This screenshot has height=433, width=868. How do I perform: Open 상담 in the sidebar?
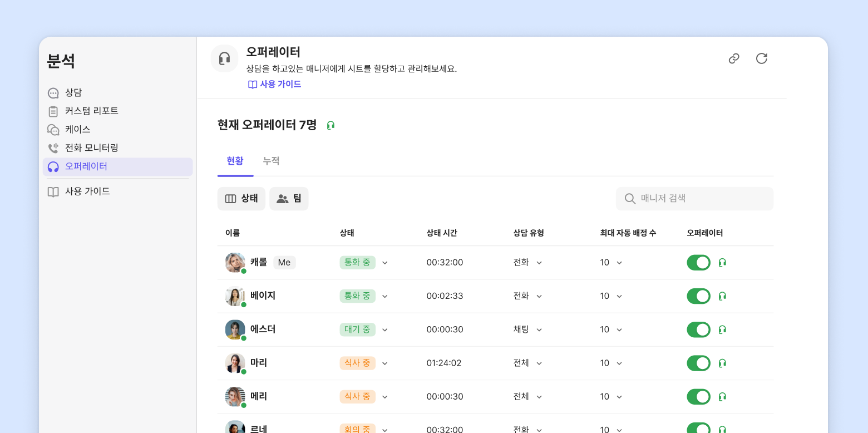(73, 93)
